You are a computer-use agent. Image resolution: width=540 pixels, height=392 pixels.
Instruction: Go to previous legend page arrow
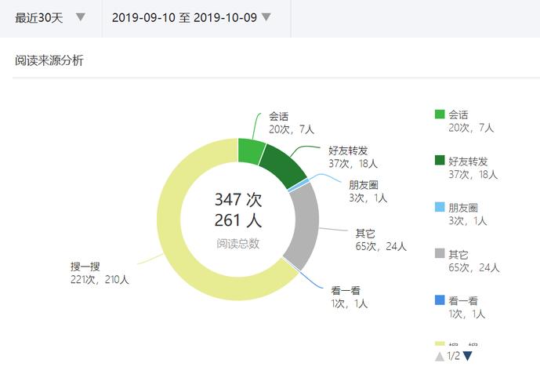pyautogui.click(x=440, y=357)
